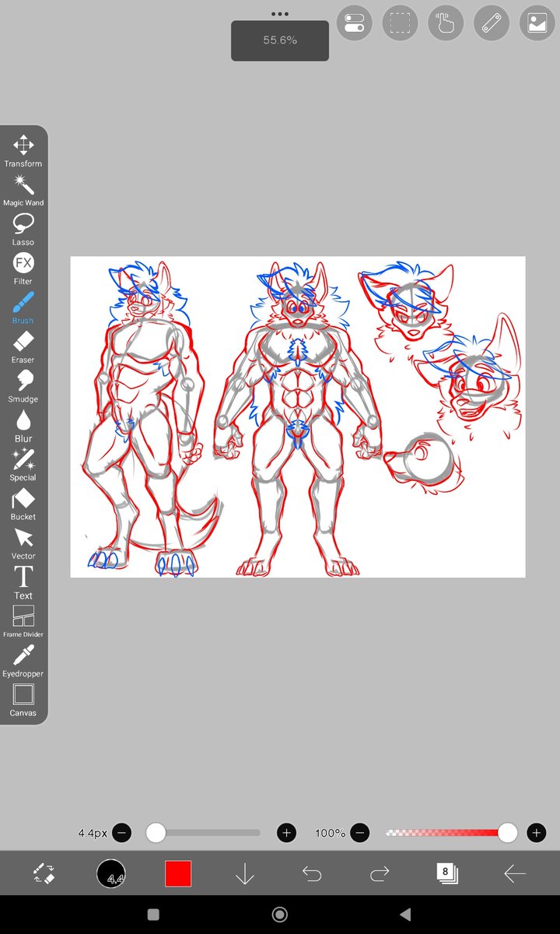Select the Lasso tool

(23, 230)
